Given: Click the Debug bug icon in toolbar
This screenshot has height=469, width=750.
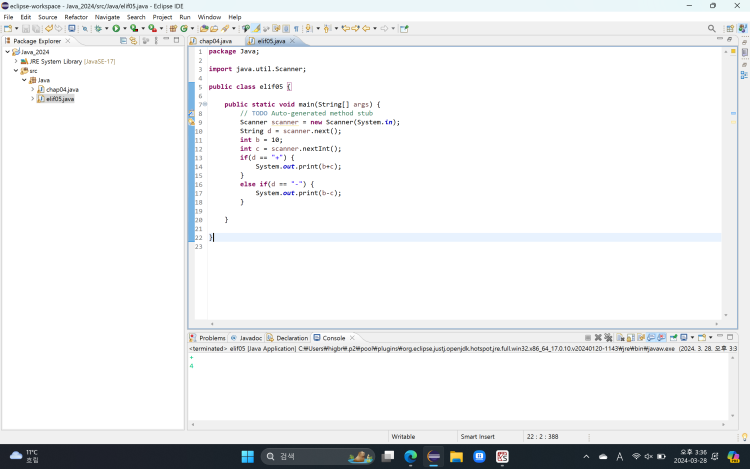Looking at the screenshot, I should click(x=99, y=29).
